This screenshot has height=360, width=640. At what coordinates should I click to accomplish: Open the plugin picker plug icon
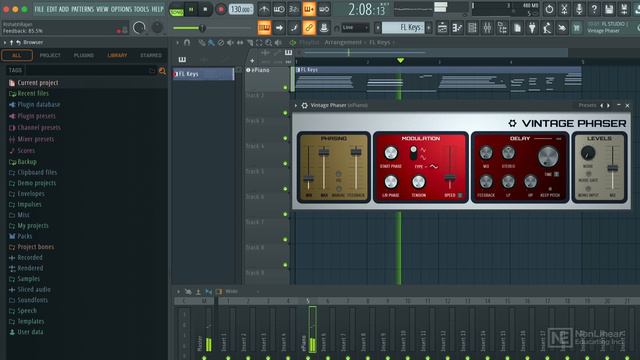coord(532,28)
